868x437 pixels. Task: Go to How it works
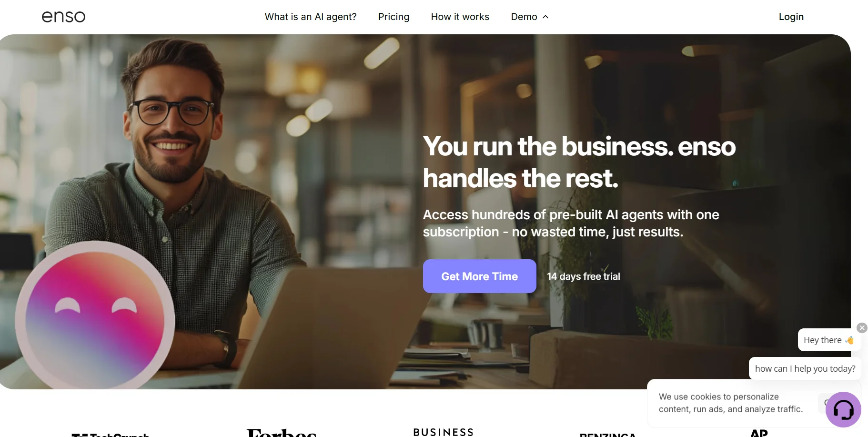(460, 17)
